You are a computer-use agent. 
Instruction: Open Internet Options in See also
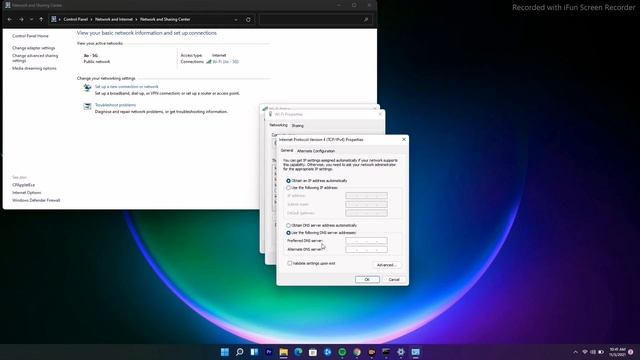27,193
